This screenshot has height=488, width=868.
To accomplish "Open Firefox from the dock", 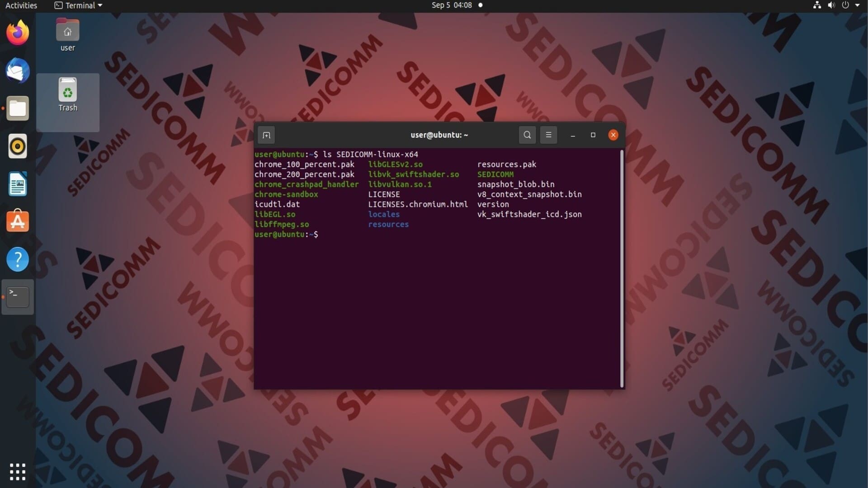I will (x=18, y=33).
